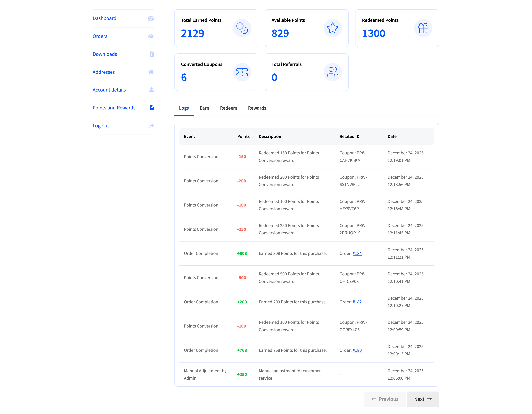
Task: Click the Orders basket icon
Action: tap(151, 36)
